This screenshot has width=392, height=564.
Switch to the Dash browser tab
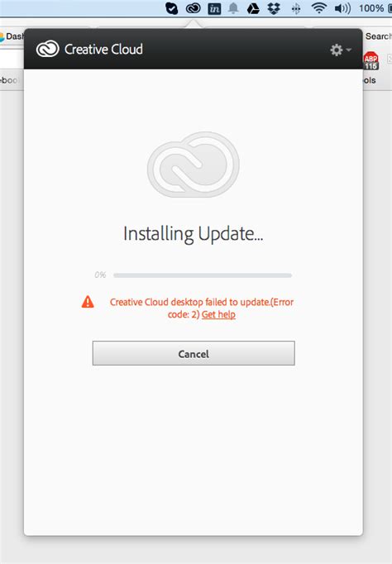tap(12, 36)
